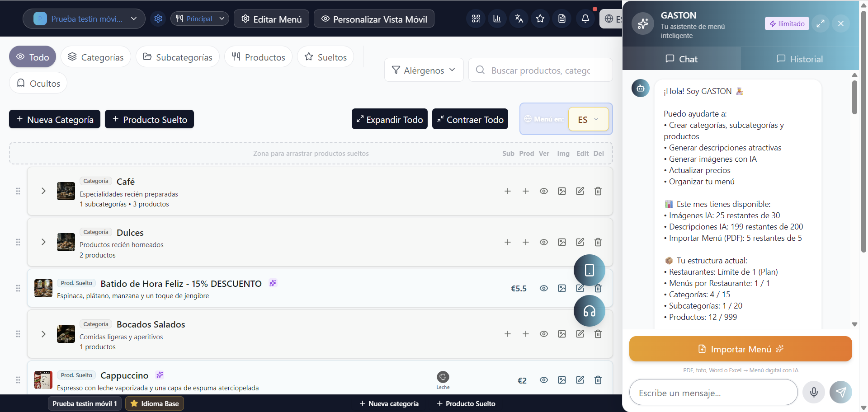Open the statistics chart icon
This screenshot has width=868, height=412.
coord(497,19)
